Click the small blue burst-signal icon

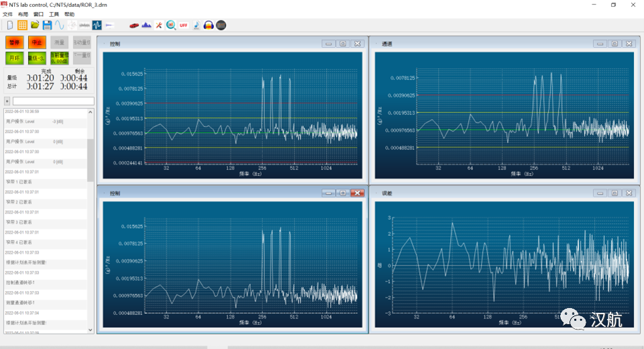109,25
